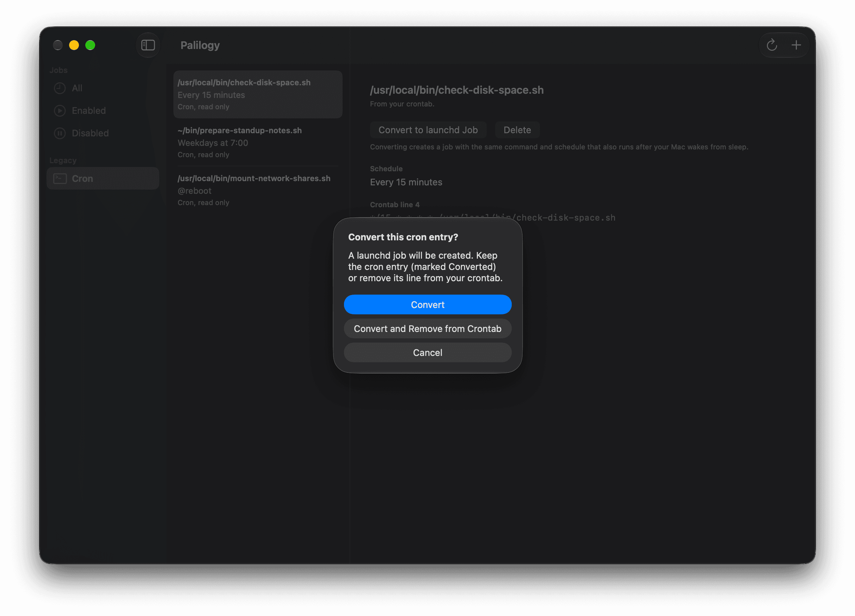Click the Every 15 minutes schedule value
The width and height of the screenshot is (855, 616).
click(406, 183)
